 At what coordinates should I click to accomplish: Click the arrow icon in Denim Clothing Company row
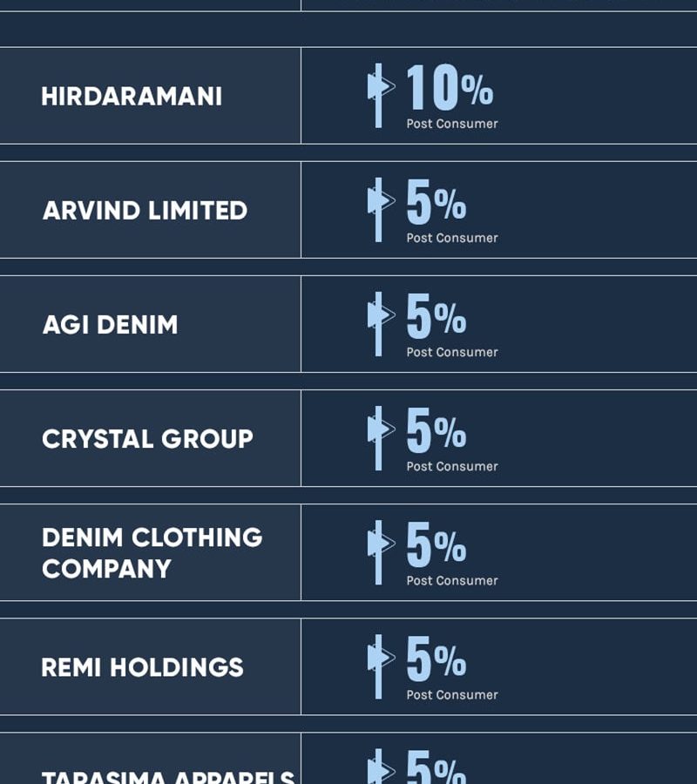[x=381, y=552]
